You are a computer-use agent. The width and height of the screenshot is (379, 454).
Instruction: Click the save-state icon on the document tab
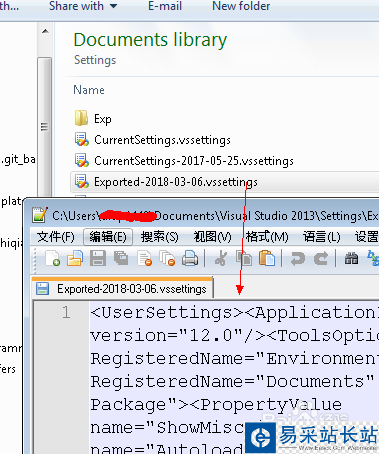[x=43, y=288]
